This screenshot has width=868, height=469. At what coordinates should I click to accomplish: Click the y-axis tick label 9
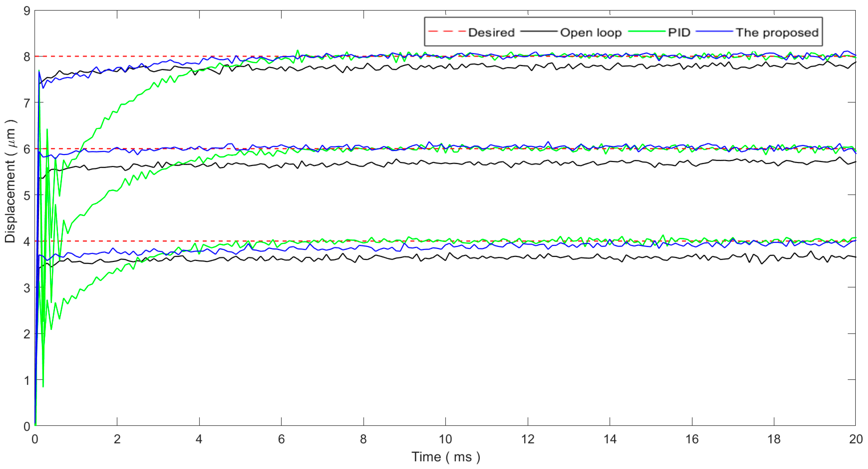(x=27, y=11)
